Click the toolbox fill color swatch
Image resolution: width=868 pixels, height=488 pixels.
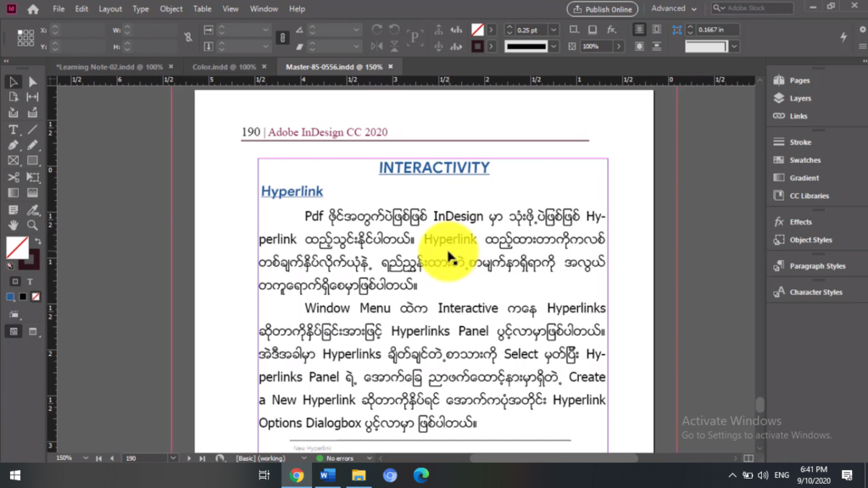coord(17,248)
